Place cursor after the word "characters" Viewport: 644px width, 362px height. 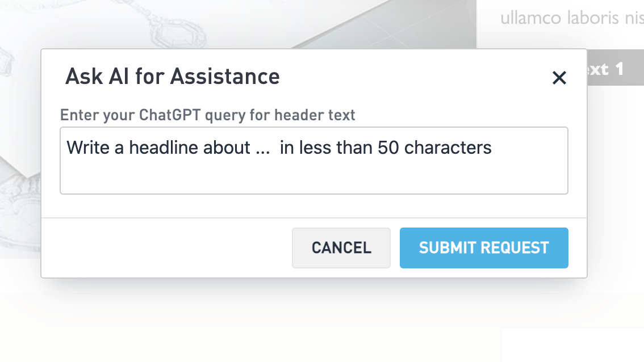click(x=492, y=148)
